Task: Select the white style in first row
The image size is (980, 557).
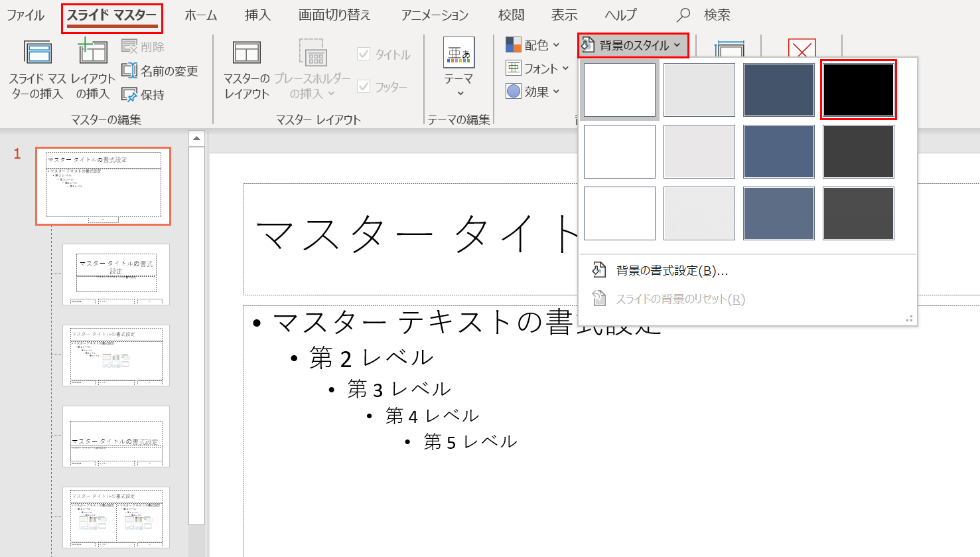Action: click(x=620, y=90)
